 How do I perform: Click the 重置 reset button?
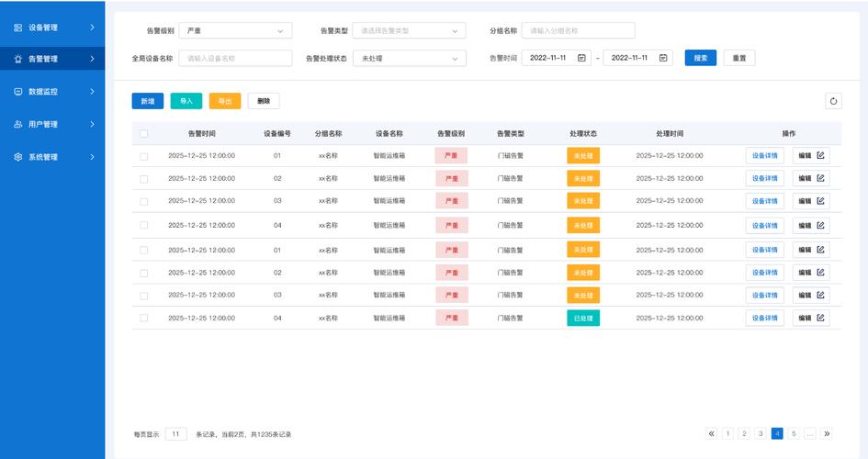(739, 58)
